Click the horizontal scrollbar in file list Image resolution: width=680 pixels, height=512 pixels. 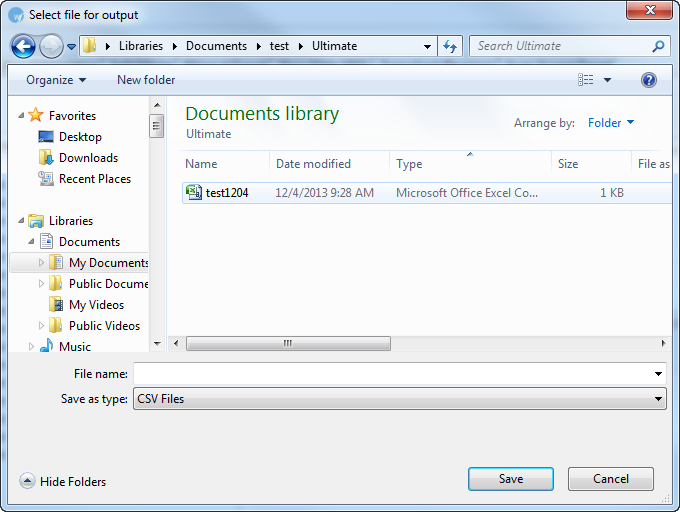(x=288, y=343)
